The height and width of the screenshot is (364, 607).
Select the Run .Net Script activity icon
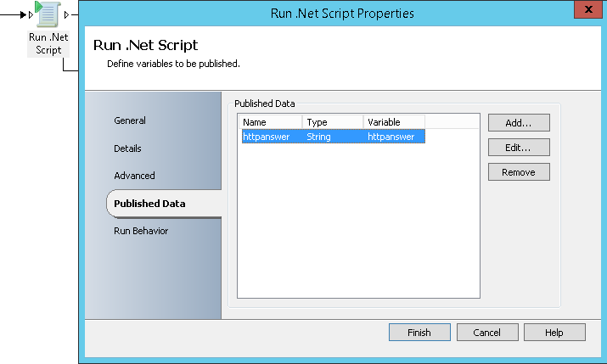(x=48, y=14)
